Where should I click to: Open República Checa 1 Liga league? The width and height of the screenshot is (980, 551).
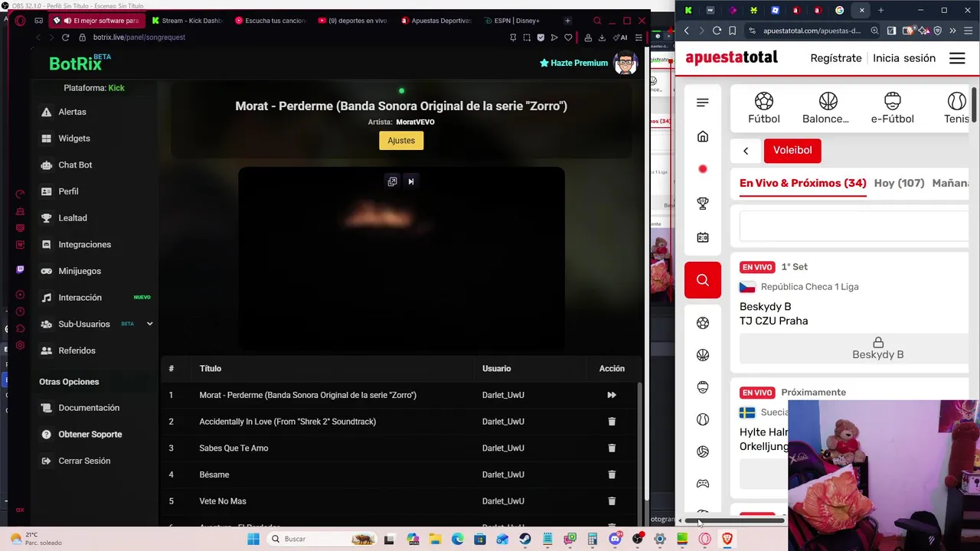tap(810, 287)
